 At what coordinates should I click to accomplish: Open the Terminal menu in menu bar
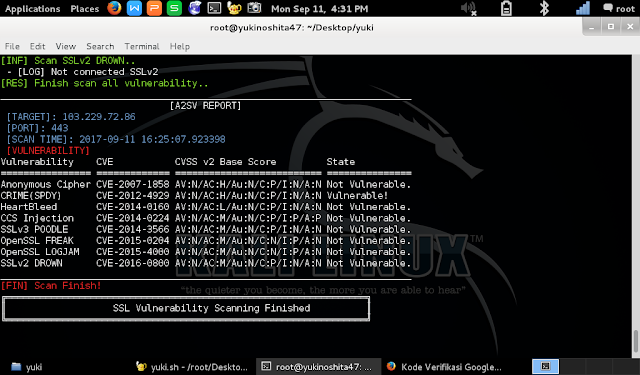(x=142, y=46)
